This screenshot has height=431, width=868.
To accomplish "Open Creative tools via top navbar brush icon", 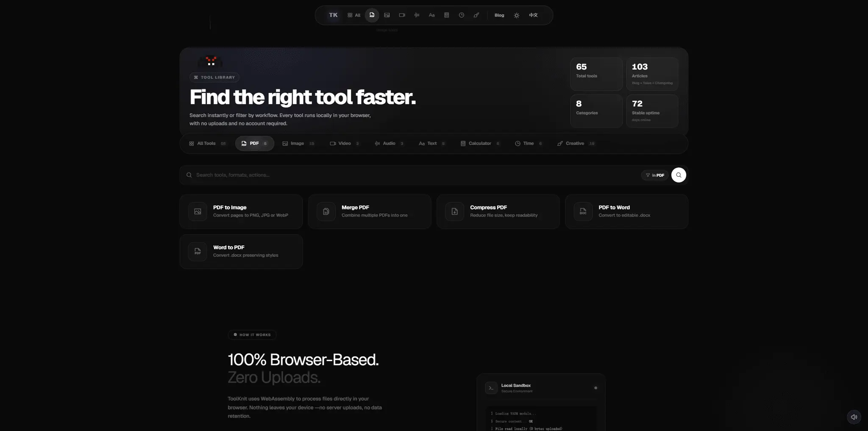I will coord(476,15).
